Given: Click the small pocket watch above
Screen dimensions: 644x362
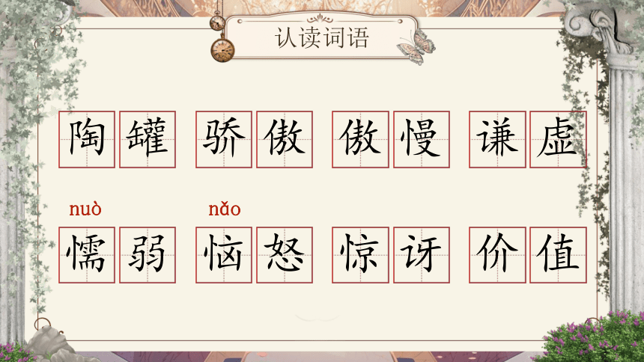Looking at the screenshot, I should point(217,22).
